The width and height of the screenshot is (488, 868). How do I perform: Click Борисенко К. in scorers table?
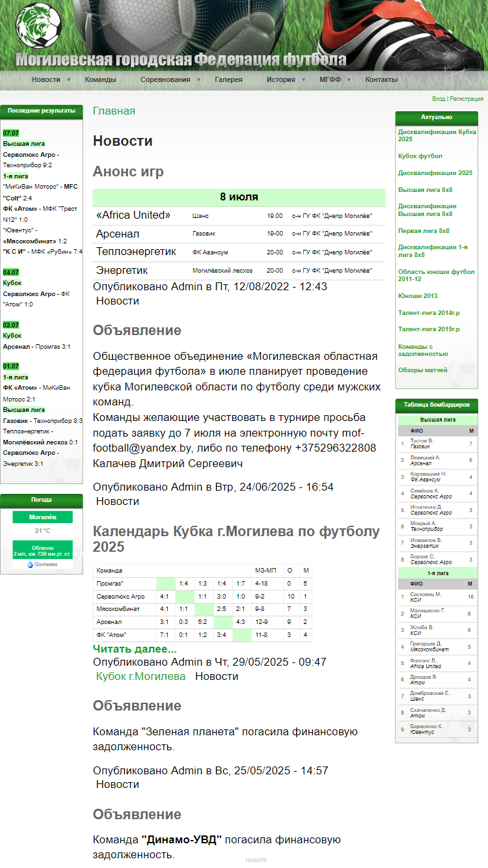click(x=426, y=726)
